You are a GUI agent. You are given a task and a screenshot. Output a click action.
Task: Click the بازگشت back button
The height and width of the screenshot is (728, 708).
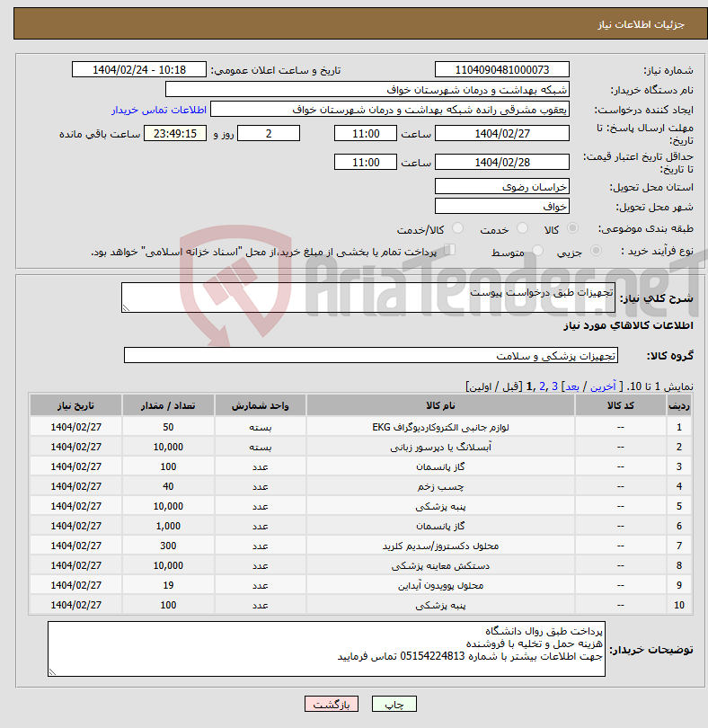click(x=332, y=704)
